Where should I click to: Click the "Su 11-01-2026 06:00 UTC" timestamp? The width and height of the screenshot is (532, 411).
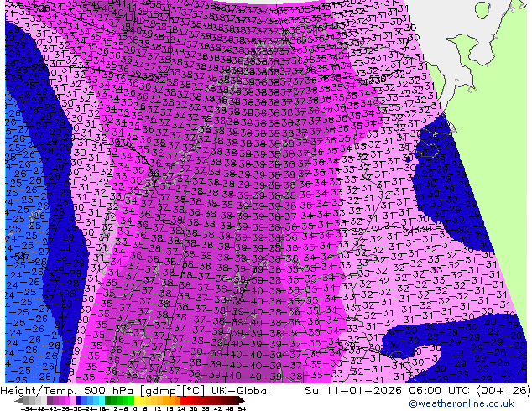click(389, 391)
